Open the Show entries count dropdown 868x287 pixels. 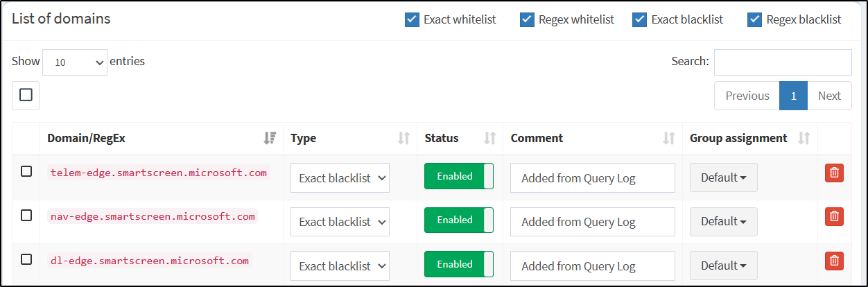pos(75,62)
